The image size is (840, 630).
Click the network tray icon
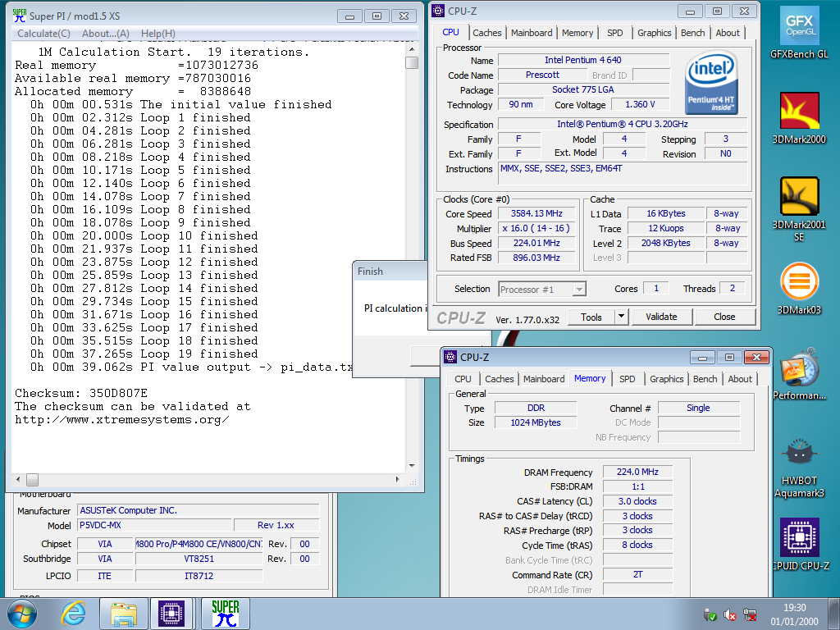750,614
